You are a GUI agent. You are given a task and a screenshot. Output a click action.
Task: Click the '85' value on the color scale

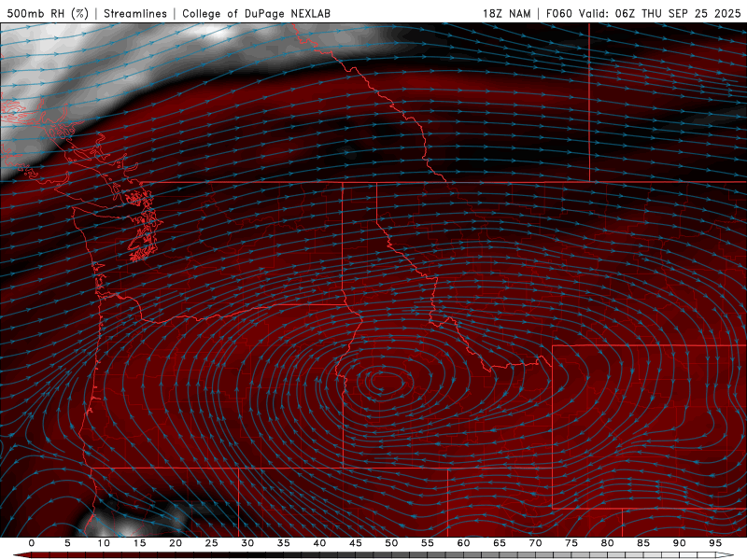643,543
